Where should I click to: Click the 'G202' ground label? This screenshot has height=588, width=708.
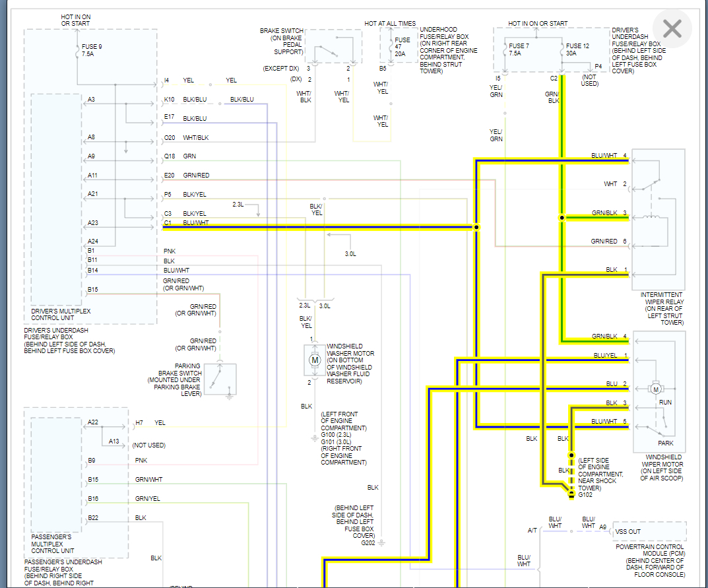tap(368, 543)
